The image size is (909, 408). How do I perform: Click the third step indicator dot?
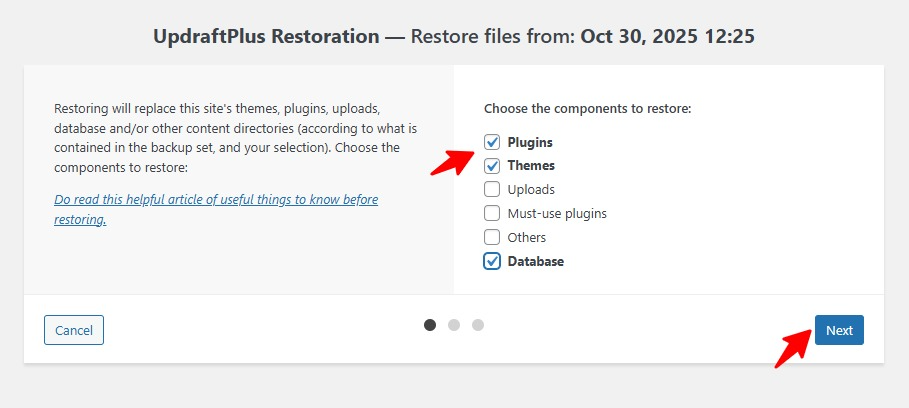click(478, 325)
